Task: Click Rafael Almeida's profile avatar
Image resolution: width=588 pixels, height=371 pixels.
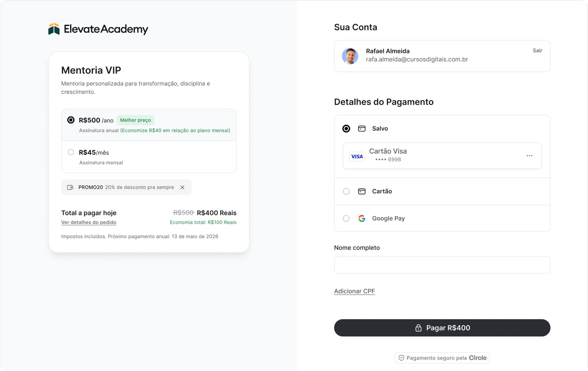Action: coord(350,56)
